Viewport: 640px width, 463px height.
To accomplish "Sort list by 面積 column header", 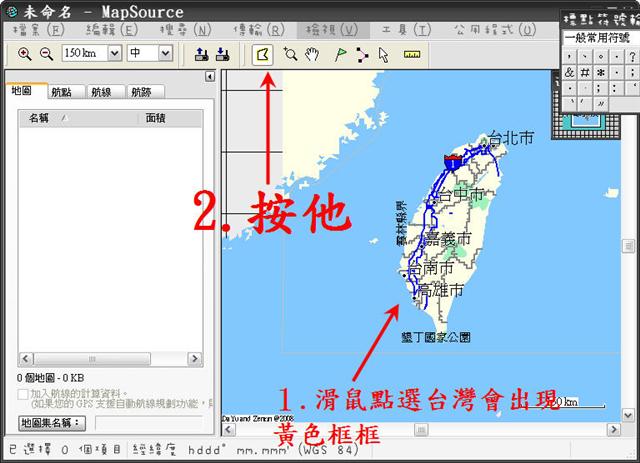I will pos(170,118).
